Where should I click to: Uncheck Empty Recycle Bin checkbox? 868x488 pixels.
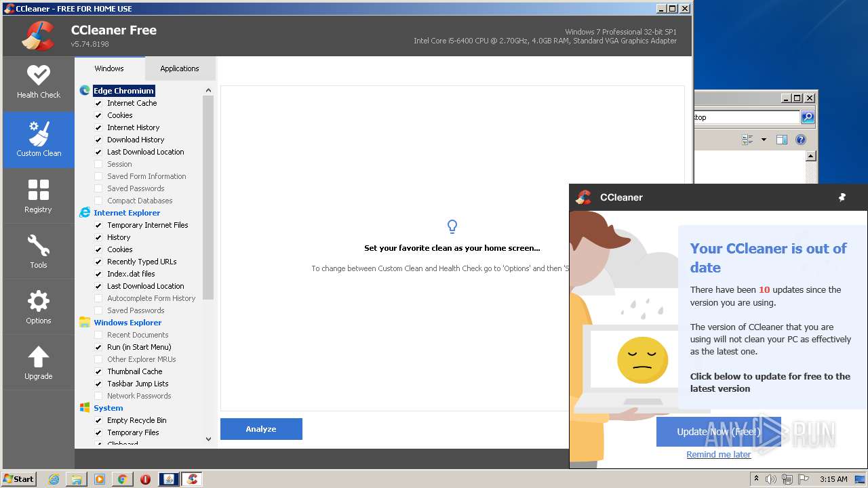98,420
